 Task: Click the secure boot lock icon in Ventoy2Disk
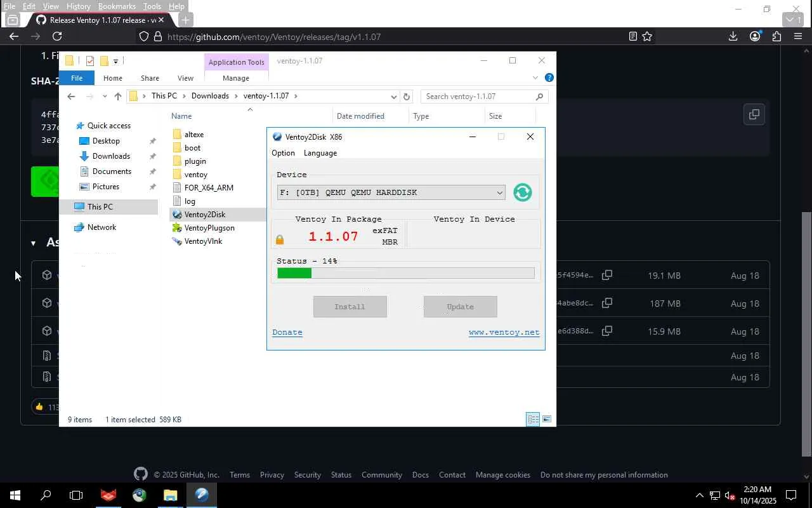(x=280, y=239)
